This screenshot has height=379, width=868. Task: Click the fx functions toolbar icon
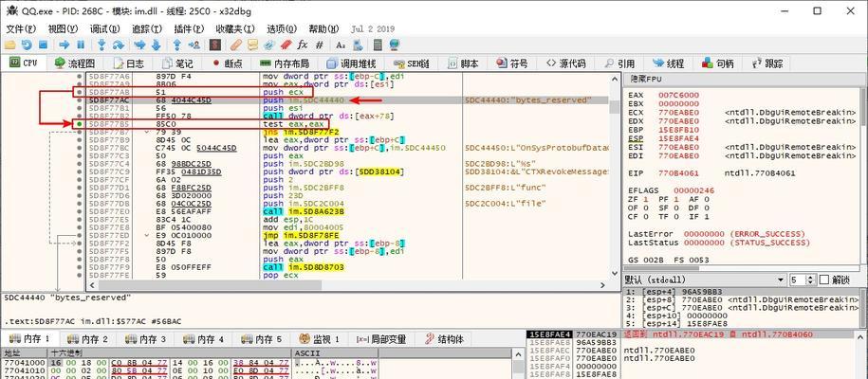pyautogui.click(x=303, y=45)
